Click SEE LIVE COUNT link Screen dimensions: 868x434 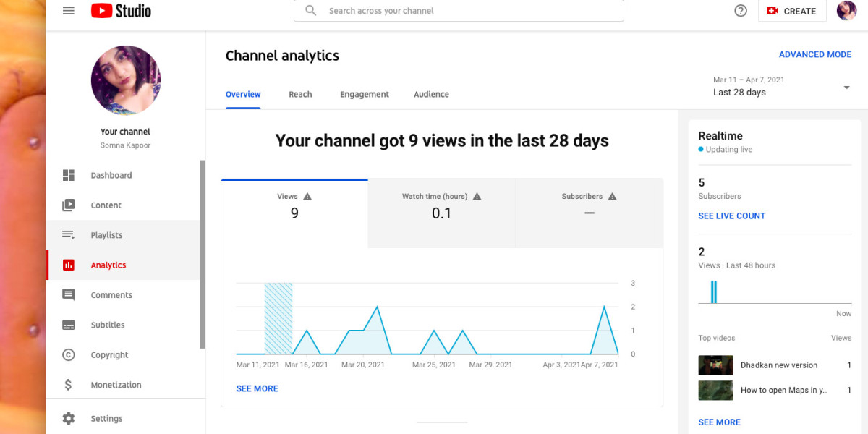(731, 216)
